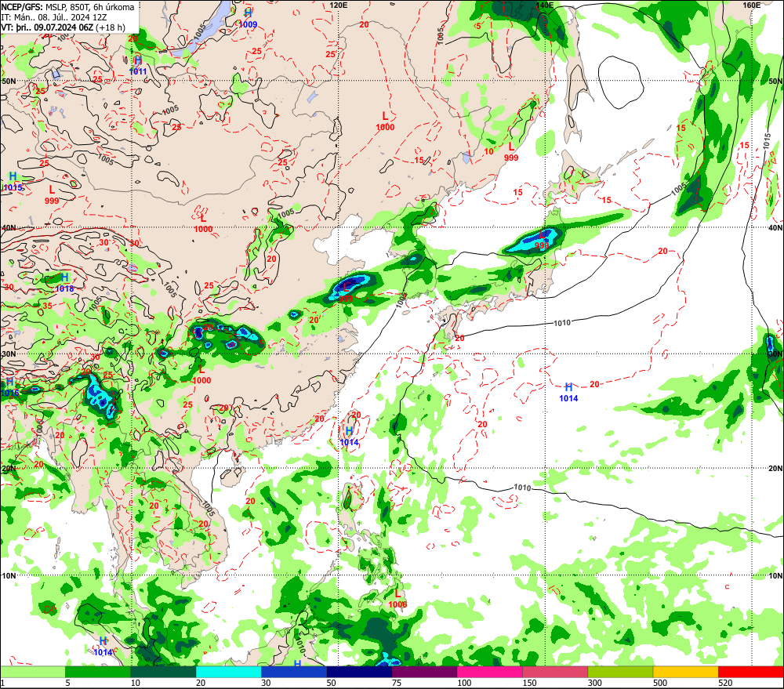Screen dimensions: 784x689
Task: Pick the blue 30–50 legend swatch
Action: click(294, 672)
